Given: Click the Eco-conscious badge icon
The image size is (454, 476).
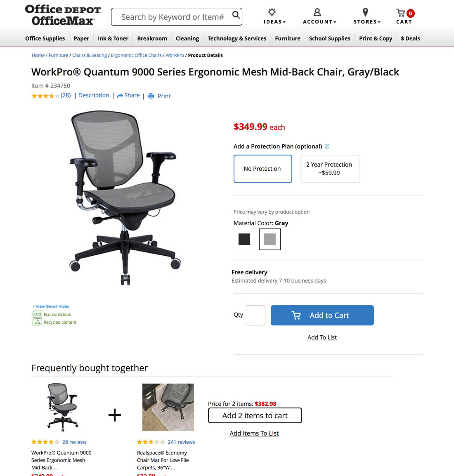Looking at the screenshot, I should [x=37, y=314].
